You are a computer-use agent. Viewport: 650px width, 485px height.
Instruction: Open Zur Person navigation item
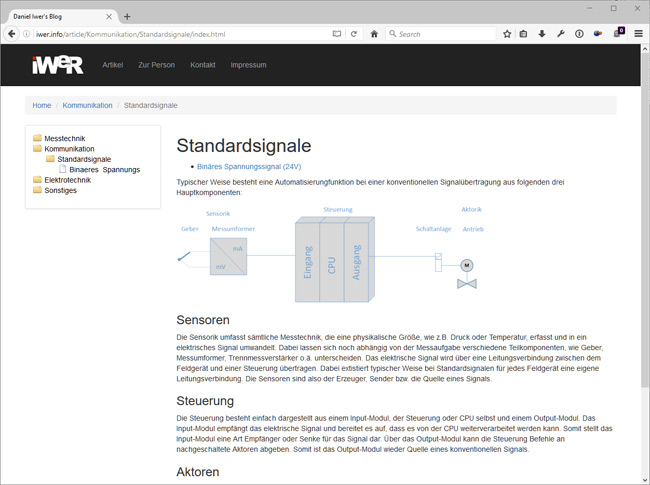[157, 65]
